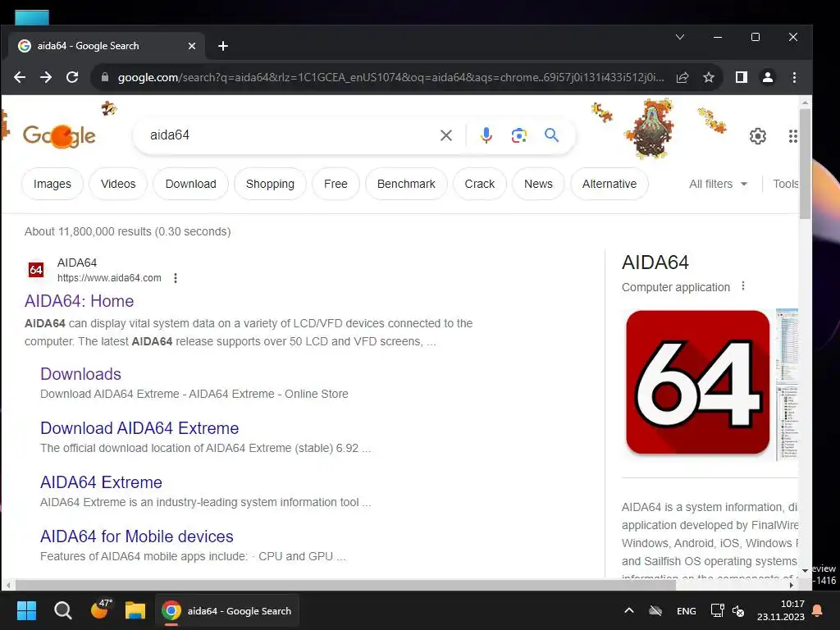Open network and volume quick settings
This screenshot has height=630, width=840.
click(x=728, y=610)
